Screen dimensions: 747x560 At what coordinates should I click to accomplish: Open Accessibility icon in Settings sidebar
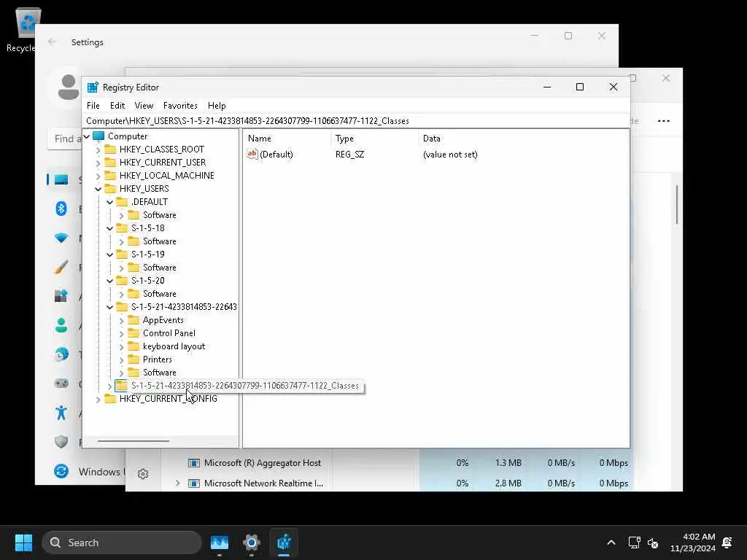pyautogui.click(x=61, y=413)
